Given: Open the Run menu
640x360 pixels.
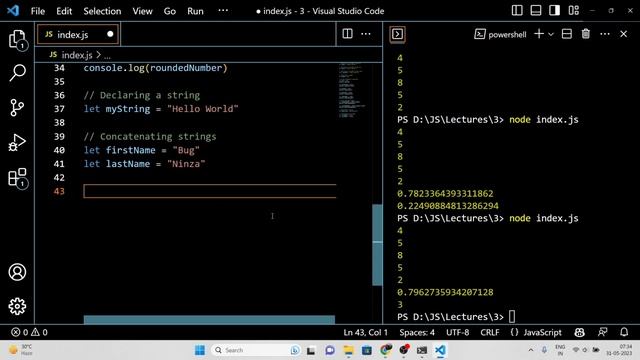Looking at the screenshot, I should point(195,11).
